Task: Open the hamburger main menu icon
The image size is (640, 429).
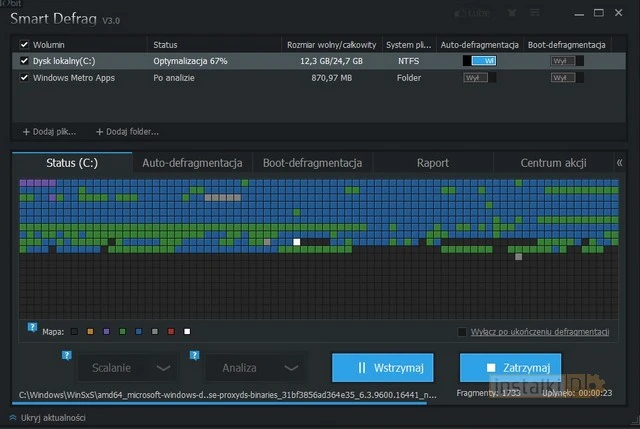Action: [x=535, y=13]
